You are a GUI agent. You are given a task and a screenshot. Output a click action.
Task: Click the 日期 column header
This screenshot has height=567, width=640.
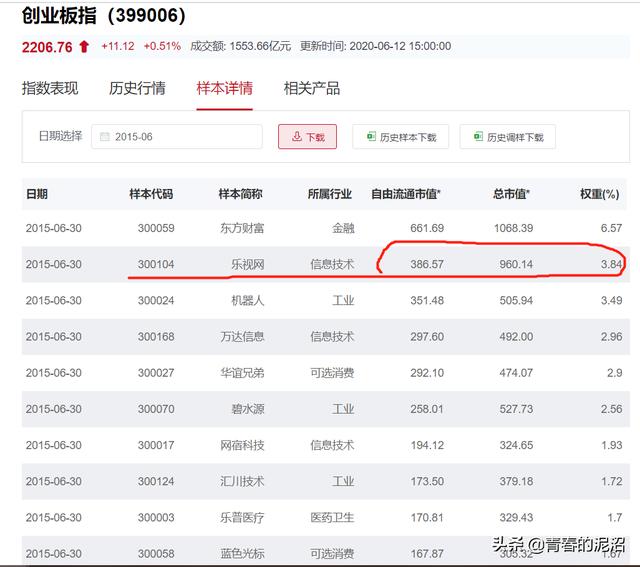(37, 194)
